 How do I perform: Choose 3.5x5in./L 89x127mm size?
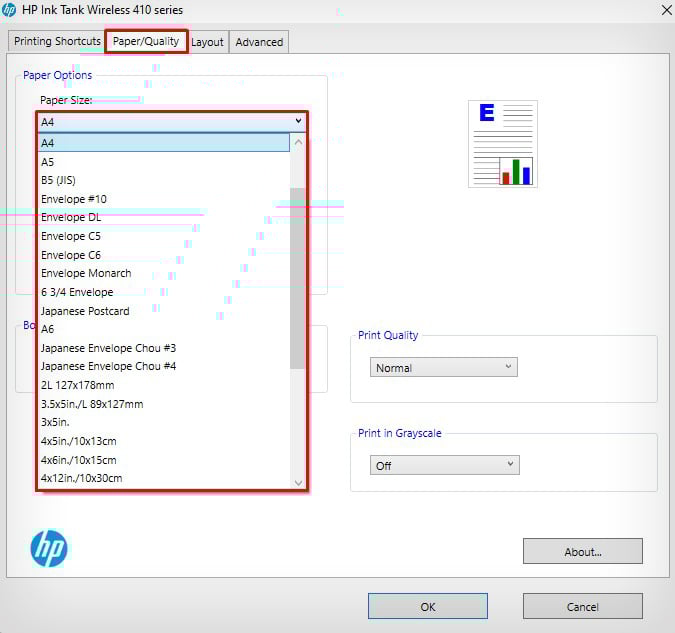164,404
